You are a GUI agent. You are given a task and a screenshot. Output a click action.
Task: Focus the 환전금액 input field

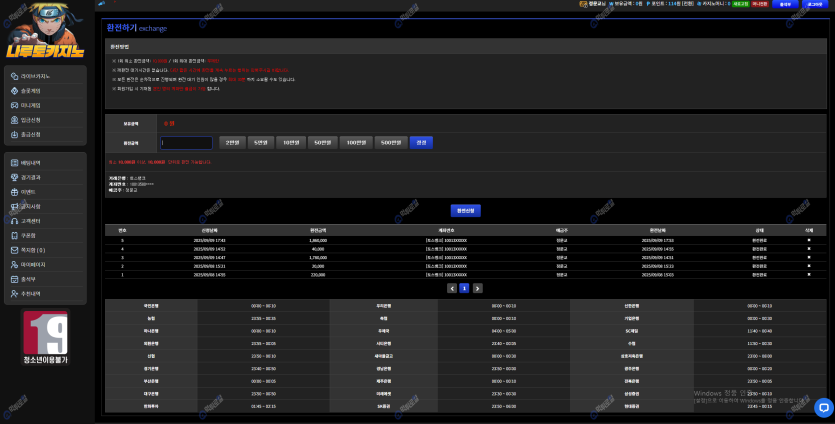point(186,143)
